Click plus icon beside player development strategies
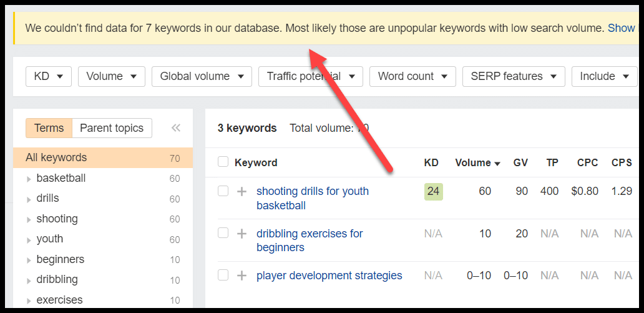The height and width of the screenshot is (313, 644). [242, 276]
